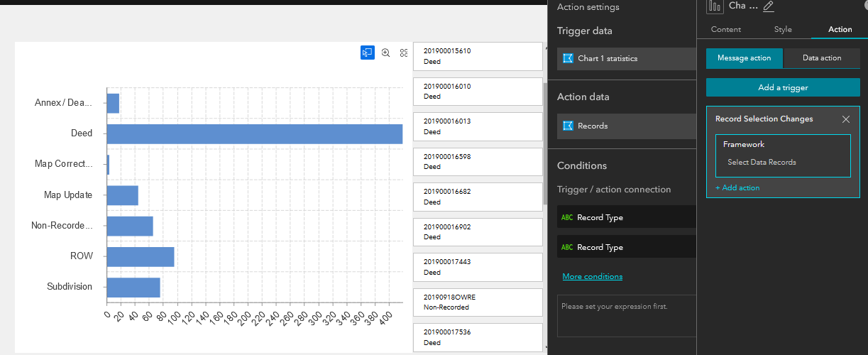Click the Framework label in the trigger box
Screen dimensions: 868x355
744,144
